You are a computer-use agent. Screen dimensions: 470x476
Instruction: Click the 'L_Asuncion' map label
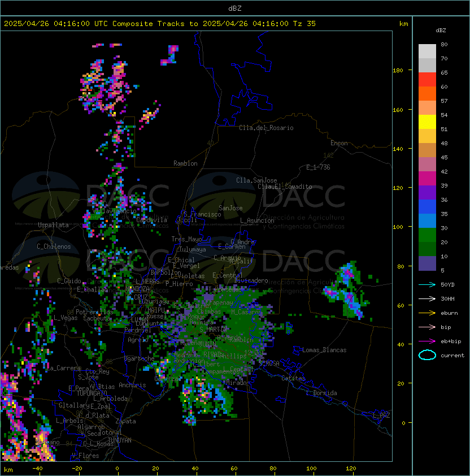coord(257,220)
